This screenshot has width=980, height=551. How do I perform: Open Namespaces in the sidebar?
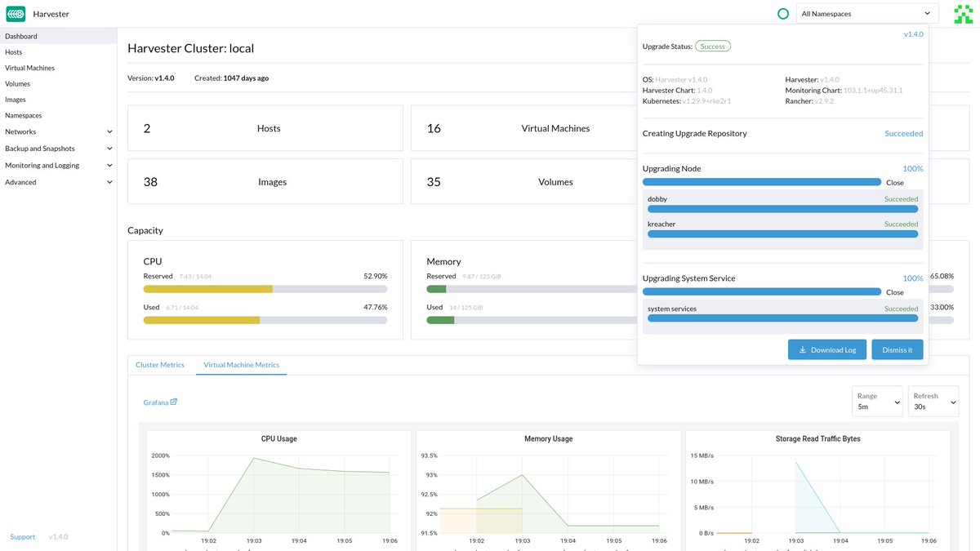58,116
